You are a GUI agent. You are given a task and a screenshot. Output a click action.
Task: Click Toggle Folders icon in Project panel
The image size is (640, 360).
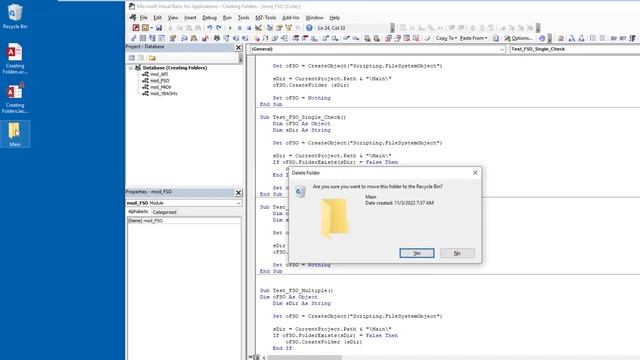click(152, 58)
